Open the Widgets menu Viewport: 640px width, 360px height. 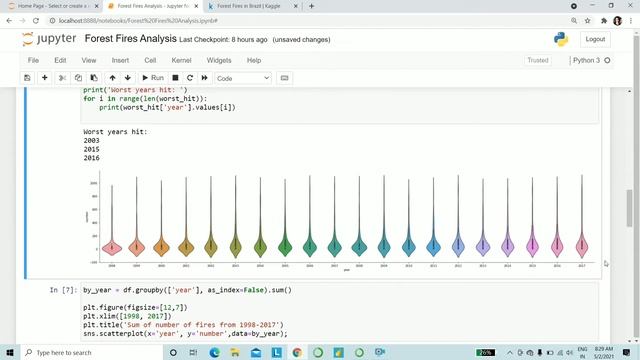point(219,60)
